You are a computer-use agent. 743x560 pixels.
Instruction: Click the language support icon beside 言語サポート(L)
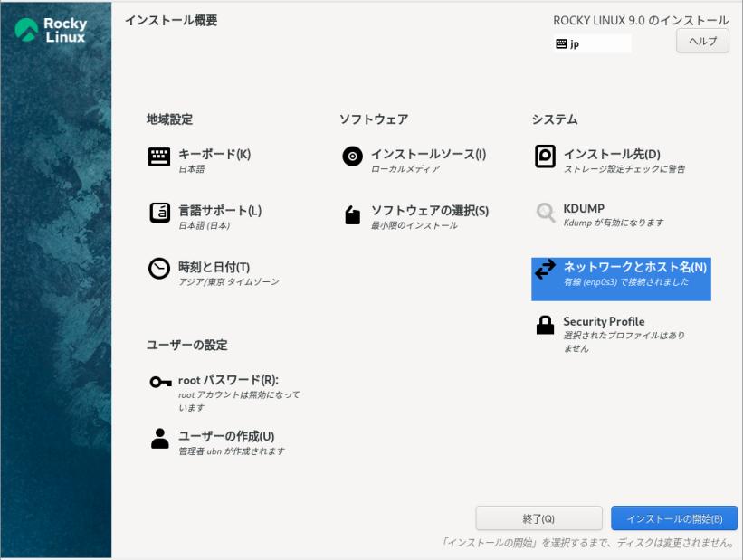pos(159,213)
